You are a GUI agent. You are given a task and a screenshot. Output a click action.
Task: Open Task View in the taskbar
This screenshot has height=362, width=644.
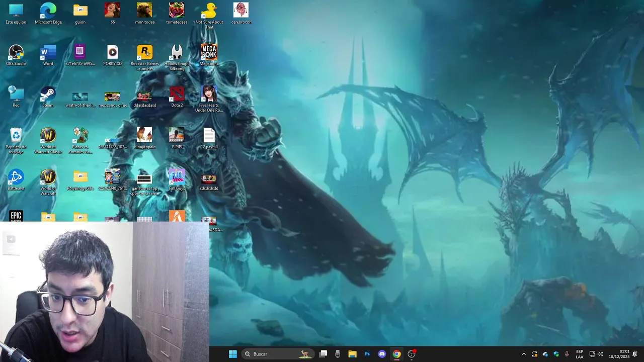click(x=324, y=354)
